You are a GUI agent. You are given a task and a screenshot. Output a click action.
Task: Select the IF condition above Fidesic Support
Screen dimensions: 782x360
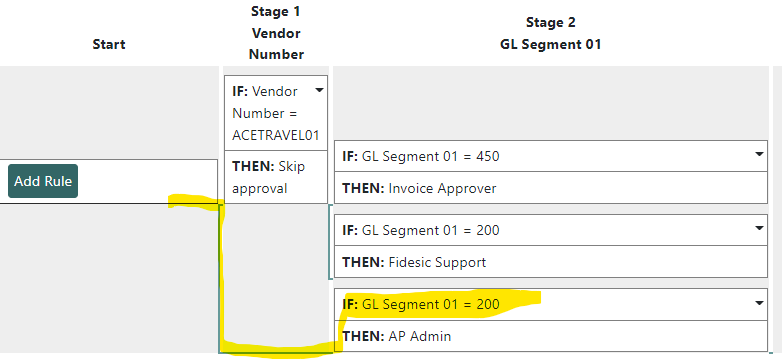coord(551,230)
